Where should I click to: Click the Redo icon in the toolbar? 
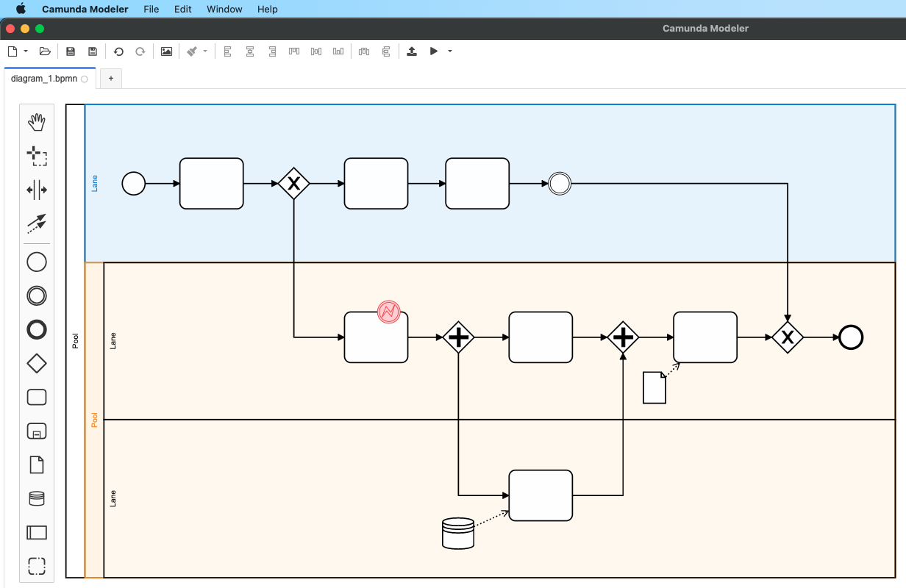(140, 51)
